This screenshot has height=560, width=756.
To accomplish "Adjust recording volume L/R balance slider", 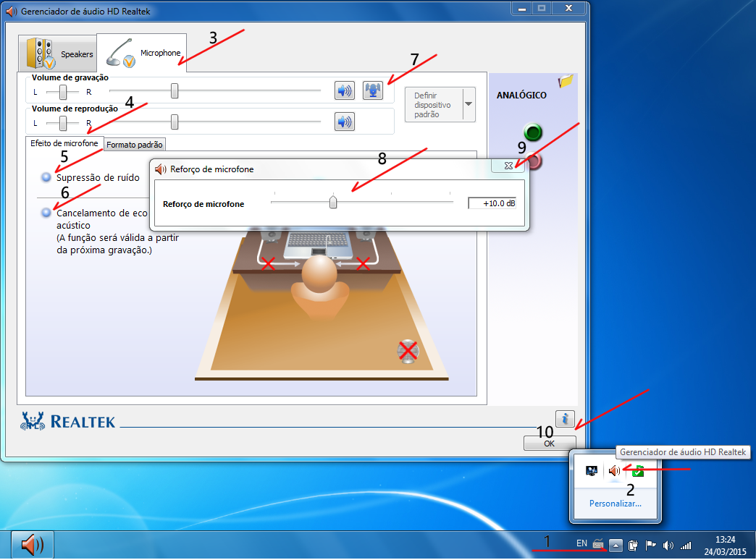I will coord(63,92).
